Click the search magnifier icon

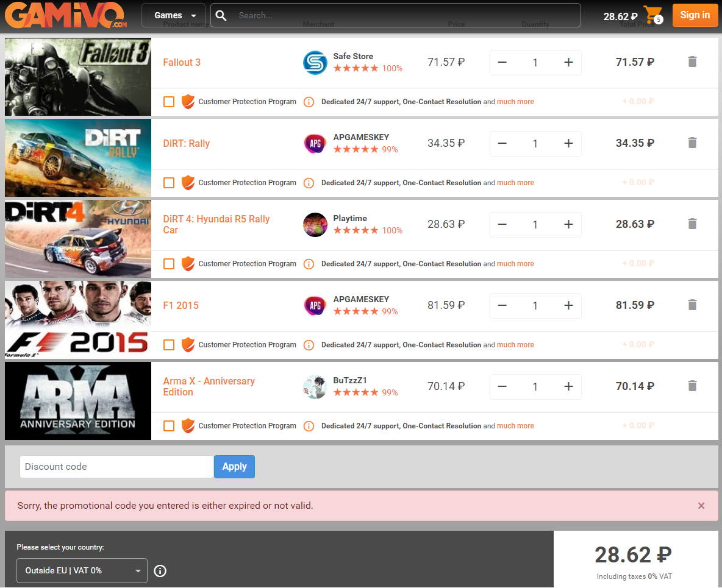[221, 16]
